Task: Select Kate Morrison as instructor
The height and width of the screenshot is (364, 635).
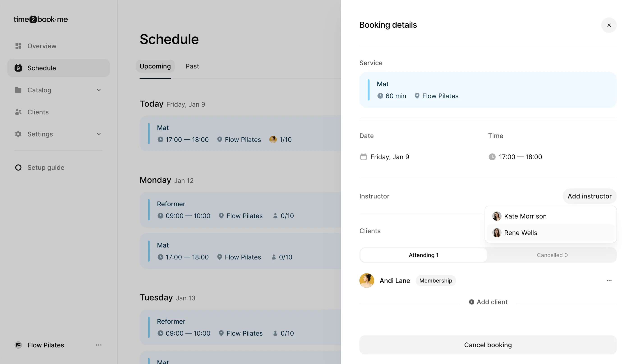Action: 525,216
